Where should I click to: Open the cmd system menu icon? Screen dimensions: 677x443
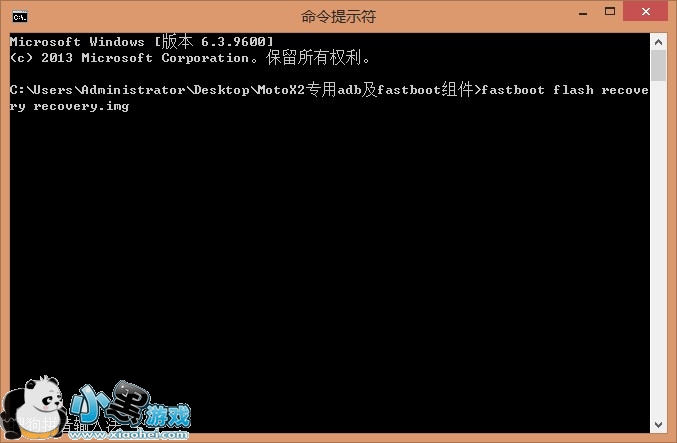point(20,17)
